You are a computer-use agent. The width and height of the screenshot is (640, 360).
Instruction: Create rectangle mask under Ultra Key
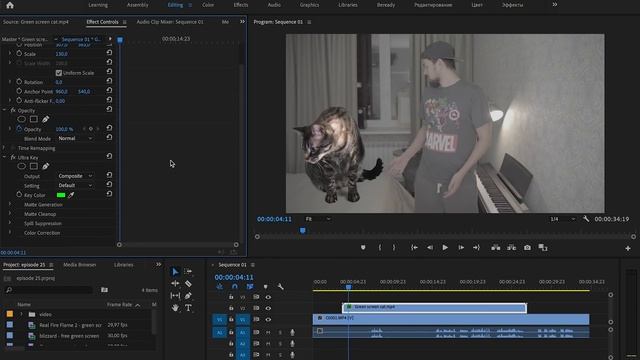pos(34,166)
